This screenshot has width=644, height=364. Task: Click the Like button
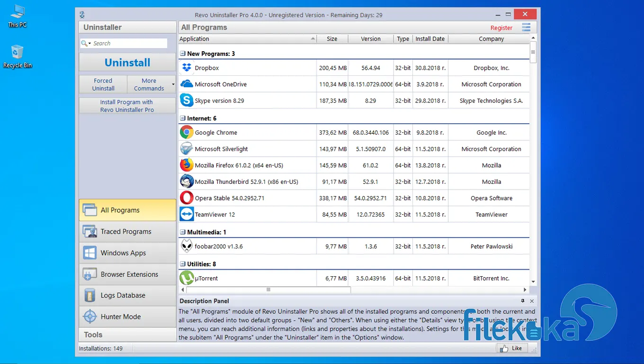point(513,348)
